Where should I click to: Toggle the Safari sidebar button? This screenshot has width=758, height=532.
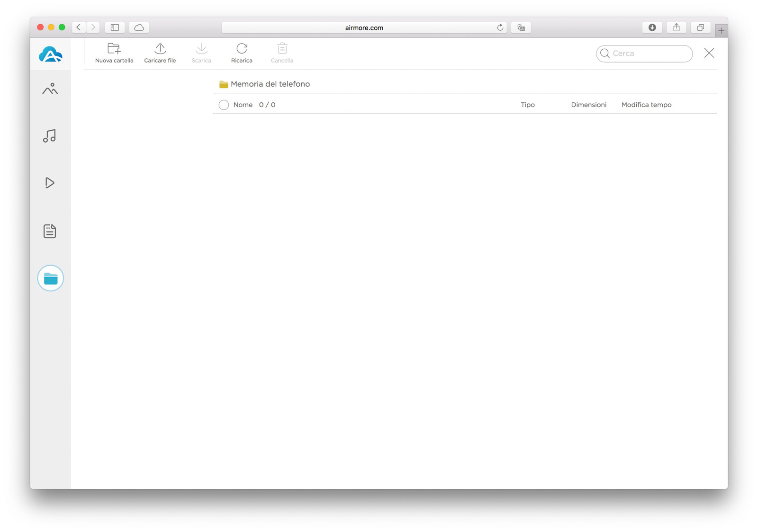point(115,27)
